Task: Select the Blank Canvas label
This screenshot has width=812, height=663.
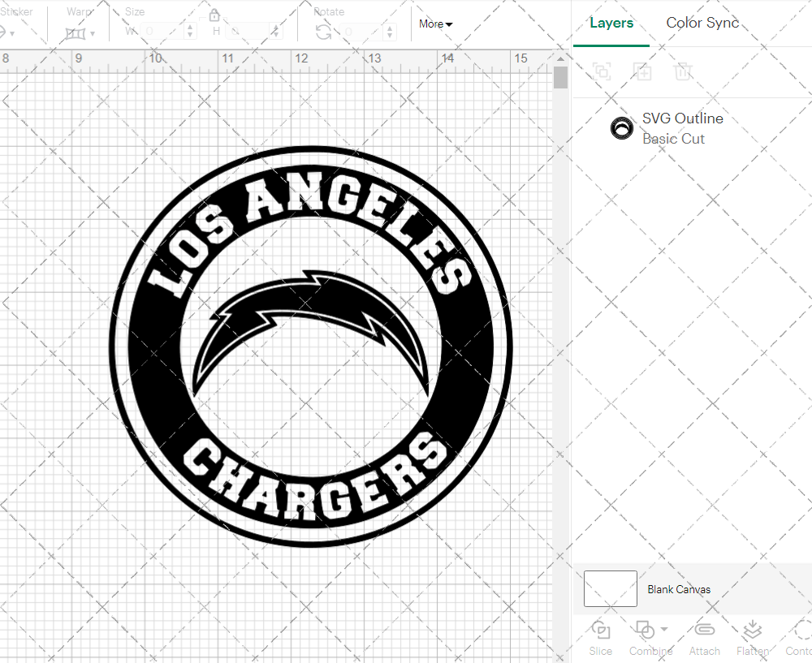Action: pos(678,589)
